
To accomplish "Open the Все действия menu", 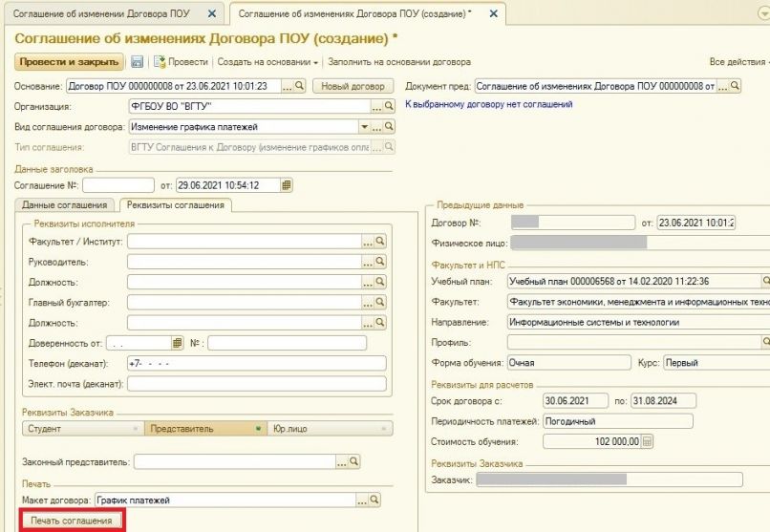I will pos(739,62).
